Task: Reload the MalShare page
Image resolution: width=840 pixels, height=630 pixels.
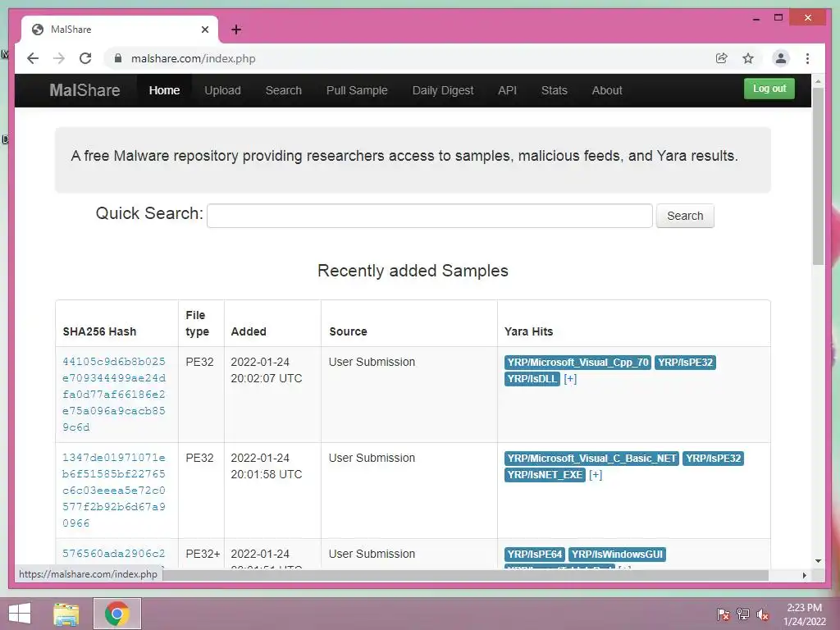Action: click(85, 58)
